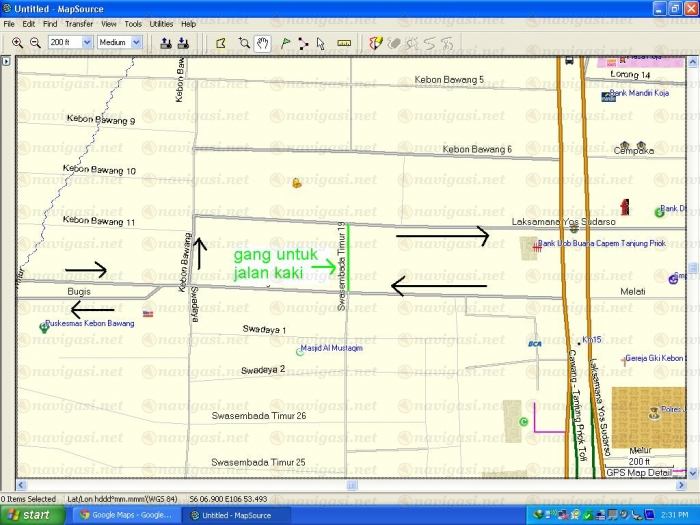Open the View menu
This screenshot has height=525, width=700.
[108, 23]
